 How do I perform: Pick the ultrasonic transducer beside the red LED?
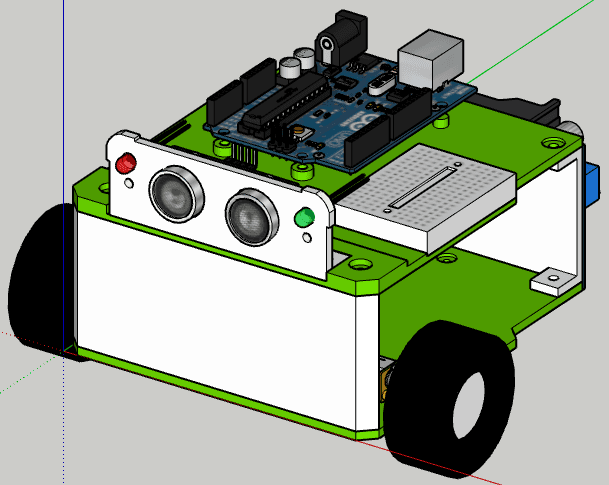[176, 194]
